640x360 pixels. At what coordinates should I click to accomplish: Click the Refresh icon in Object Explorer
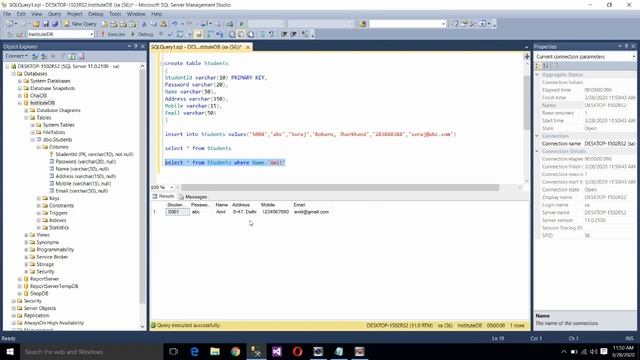(72, 56)
